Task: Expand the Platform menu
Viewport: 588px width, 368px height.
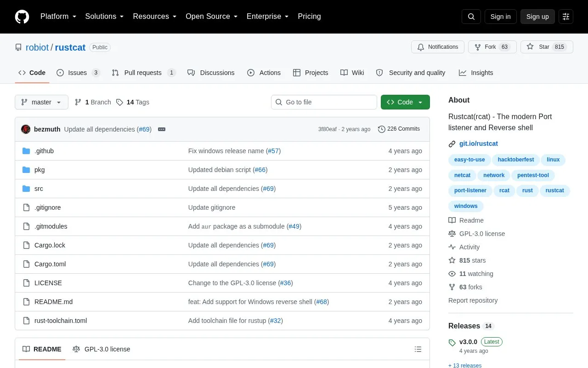Action: pos(58,17)
